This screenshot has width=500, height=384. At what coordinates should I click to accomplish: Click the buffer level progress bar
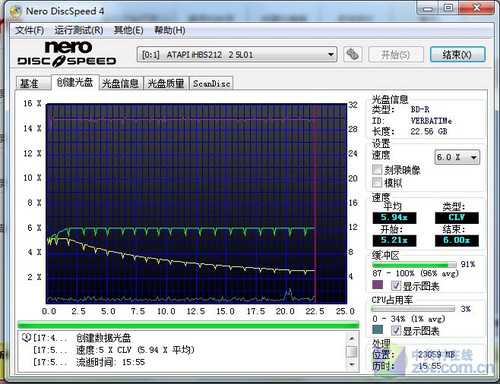point(414,265)
